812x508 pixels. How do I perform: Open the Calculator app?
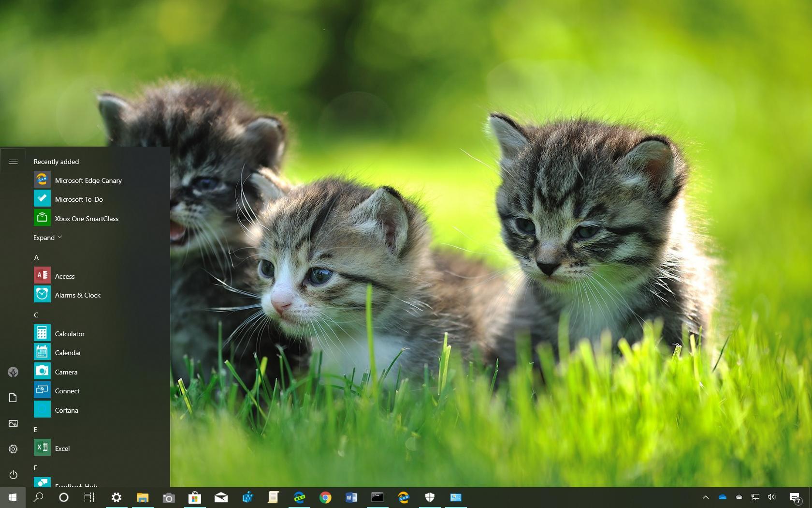[70, 333]
